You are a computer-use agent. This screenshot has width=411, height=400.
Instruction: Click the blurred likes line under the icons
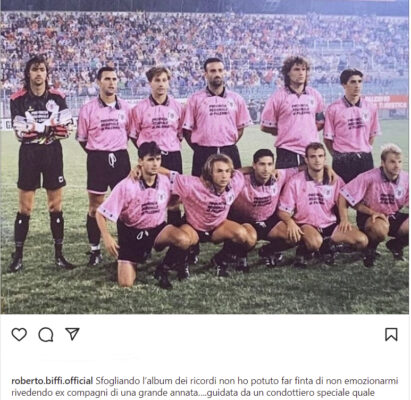(90, 359)
